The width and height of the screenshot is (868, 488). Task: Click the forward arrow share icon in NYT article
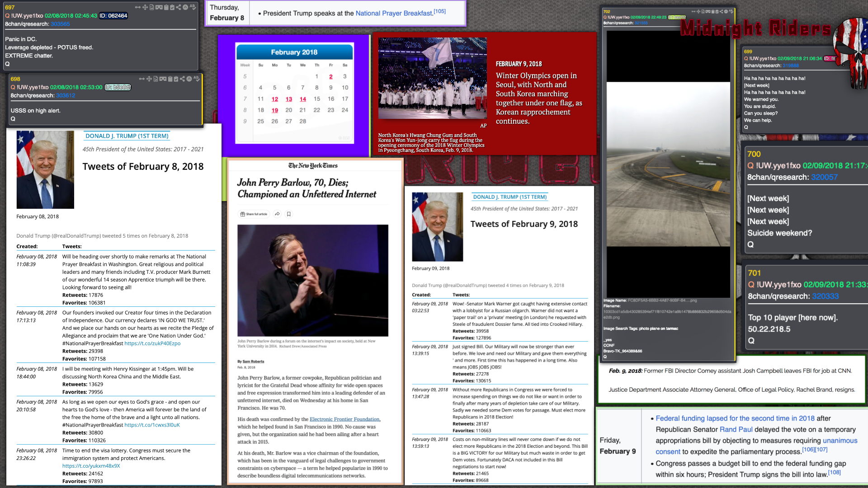click(277, 214)
